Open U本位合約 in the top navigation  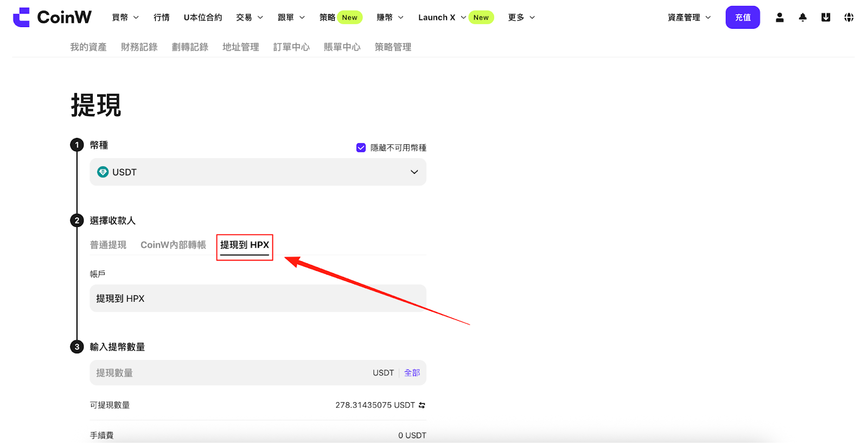point(203,17)
